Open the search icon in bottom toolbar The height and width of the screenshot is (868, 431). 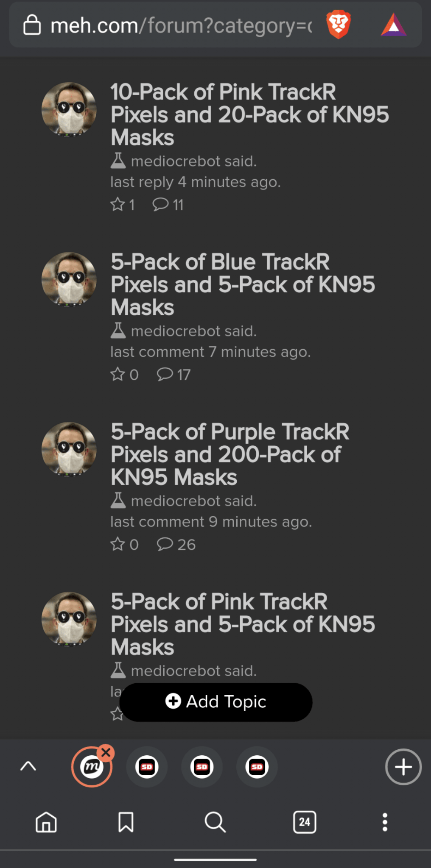(215, 822)
